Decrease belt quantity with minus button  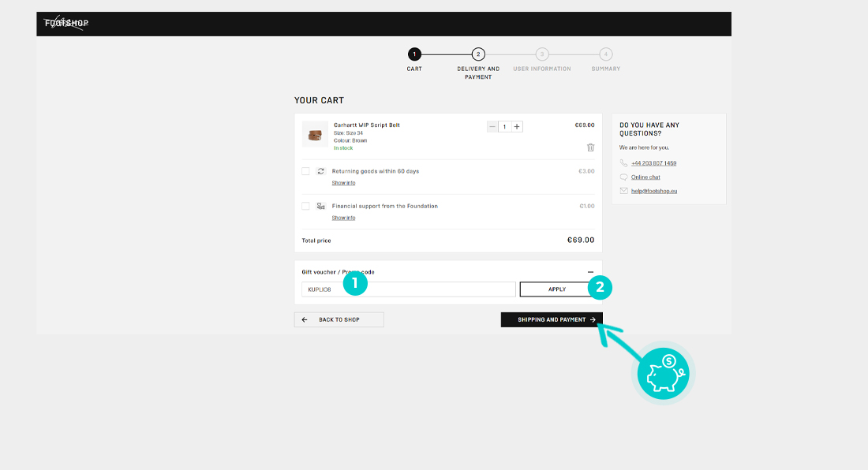click(492, 126)
